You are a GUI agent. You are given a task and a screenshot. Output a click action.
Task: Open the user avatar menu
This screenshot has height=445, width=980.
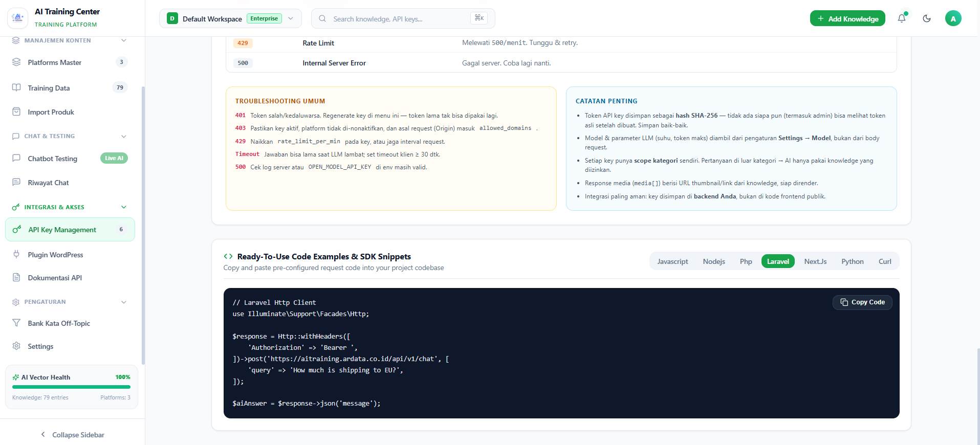click(953, 18)
